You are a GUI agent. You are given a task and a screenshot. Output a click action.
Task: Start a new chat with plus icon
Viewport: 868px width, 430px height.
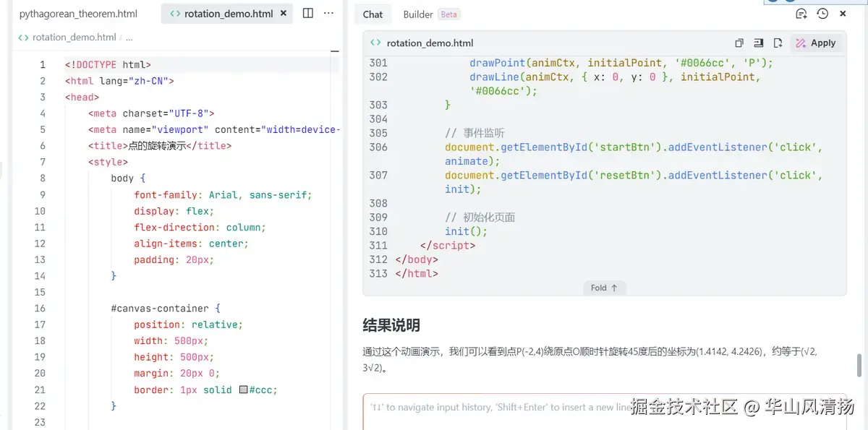(801, 14)
